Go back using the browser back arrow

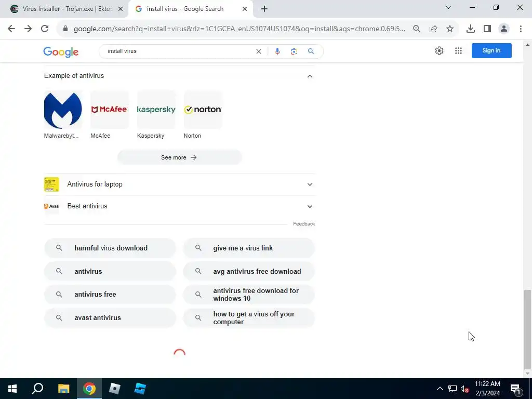tap(11, 29)
